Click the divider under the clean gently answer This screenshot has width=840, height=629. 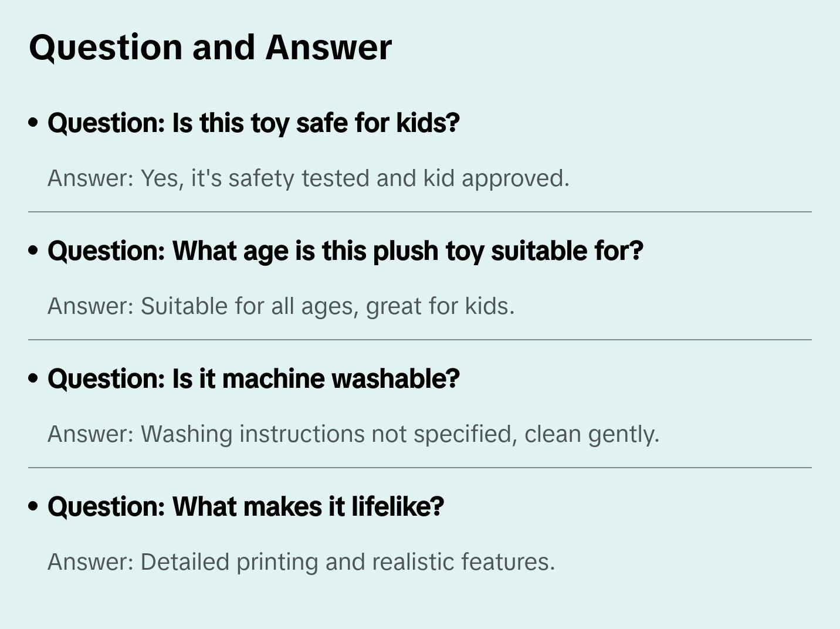click(420, 468)
